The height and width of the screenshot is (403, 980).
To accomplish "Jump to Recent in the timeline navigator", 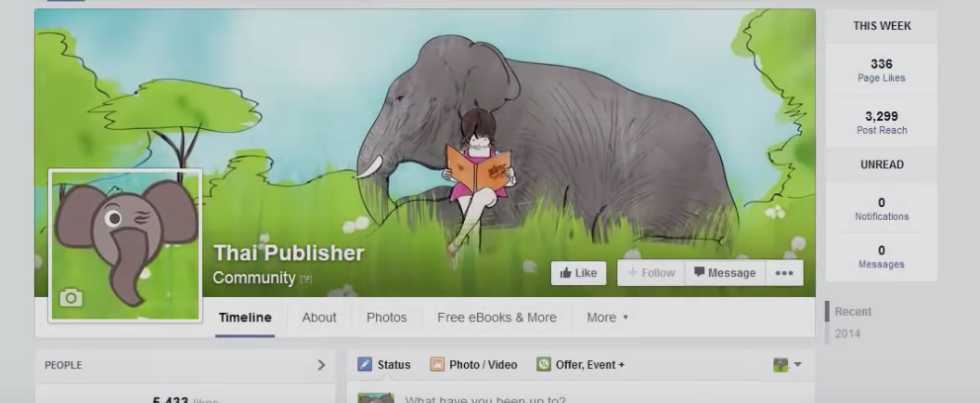I will 853,312.
